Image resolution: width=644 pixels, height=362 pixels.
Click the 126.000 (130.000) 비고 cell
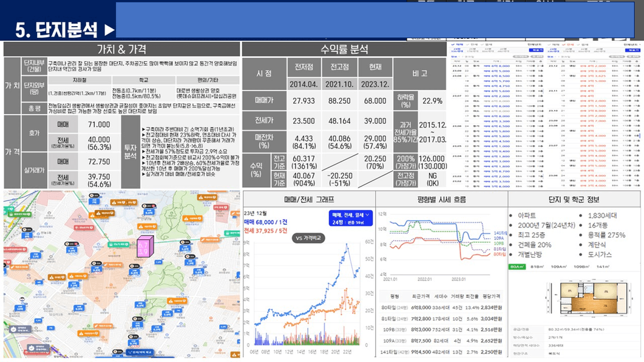433,162
